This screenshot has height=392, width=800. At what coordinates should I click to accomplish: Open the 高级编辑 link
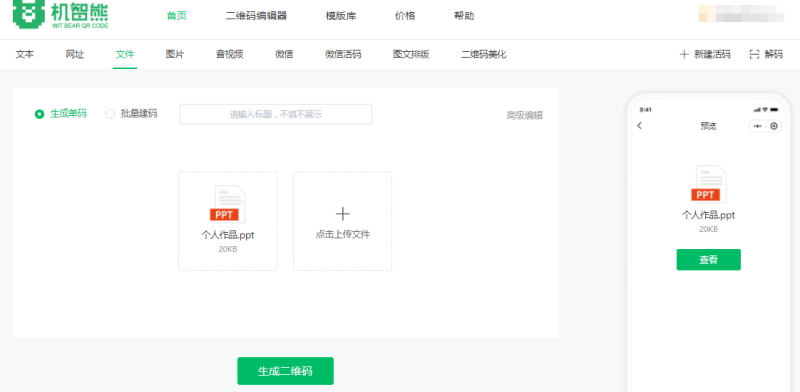pos(524,115)
